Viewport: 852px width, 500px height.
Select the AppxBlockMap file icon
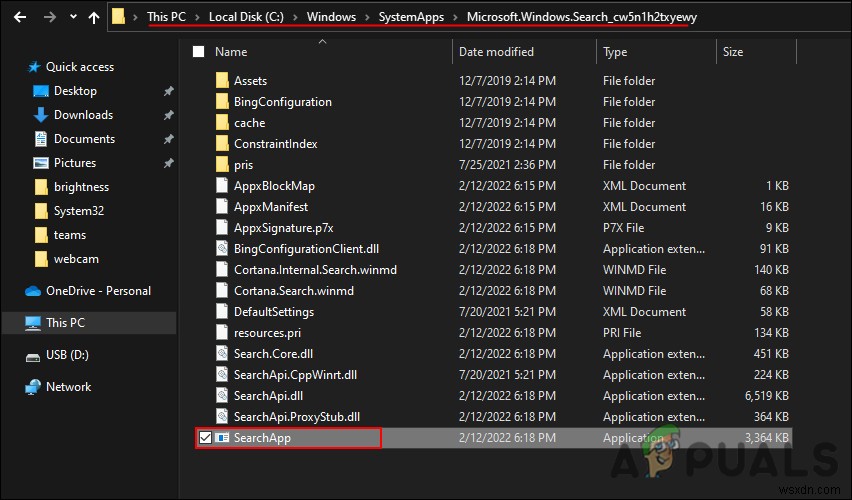pos(222,185)
